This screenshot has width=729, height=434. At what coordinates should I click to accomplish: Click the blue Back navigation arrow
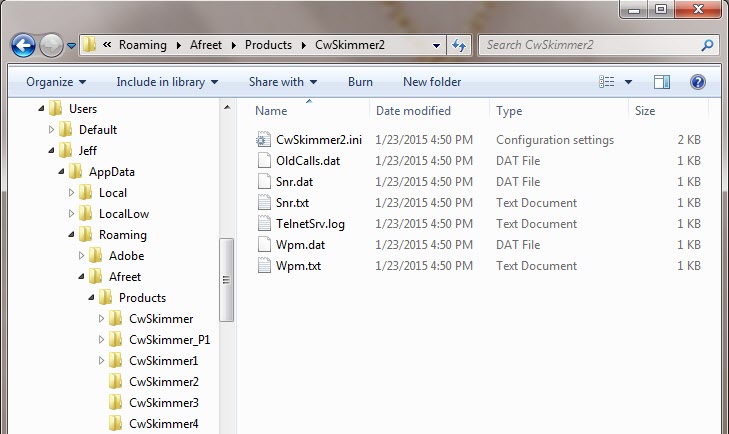(x=23, y=45)
